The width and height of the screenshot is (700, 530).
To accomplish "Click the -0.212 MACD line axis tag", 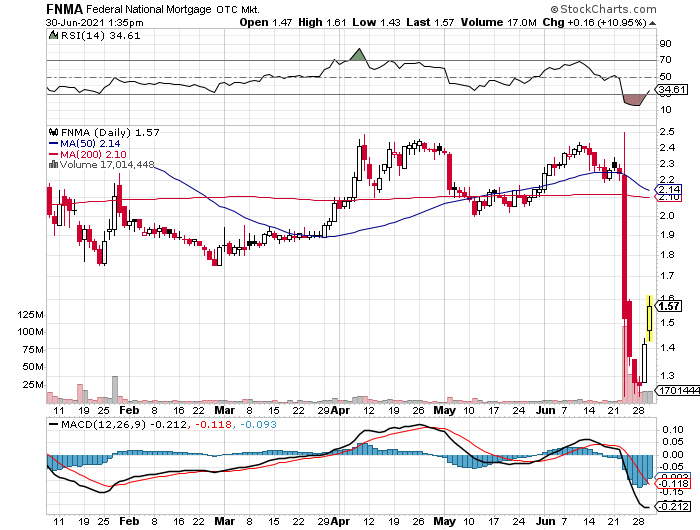I will (x=672, y=506).
